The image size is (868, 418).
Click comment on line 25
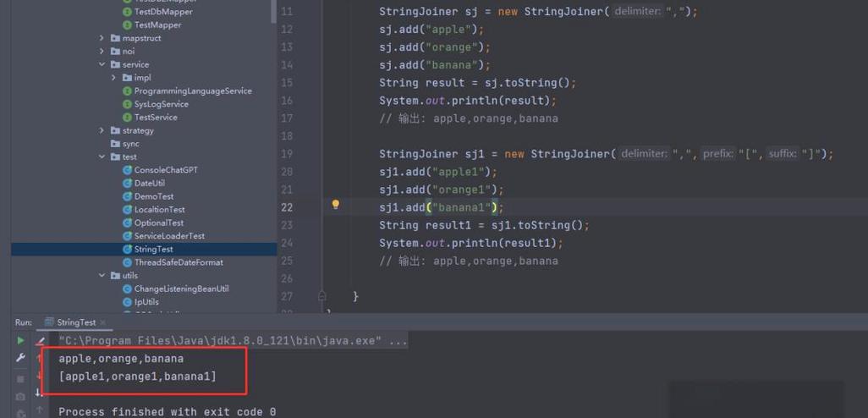pos(469,261)
